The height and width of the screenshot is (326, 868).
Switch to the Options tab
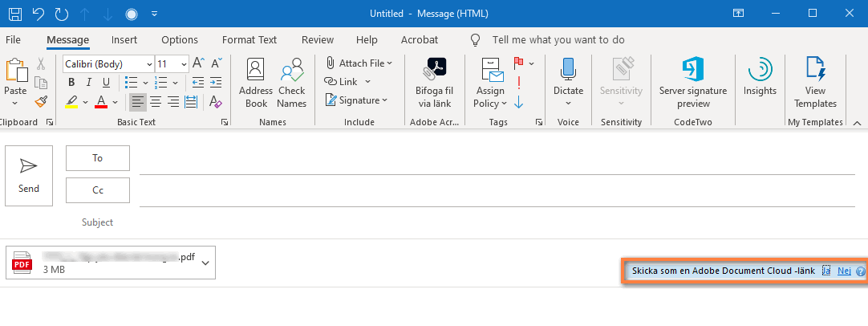tap(180, 40)
